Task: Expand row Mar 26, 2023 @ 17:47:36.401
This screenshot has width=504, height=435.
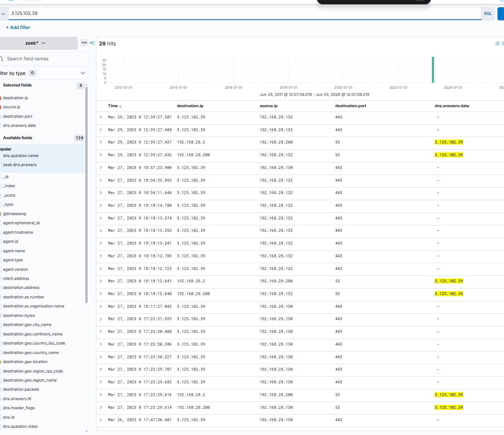Action: click(101, 420)
